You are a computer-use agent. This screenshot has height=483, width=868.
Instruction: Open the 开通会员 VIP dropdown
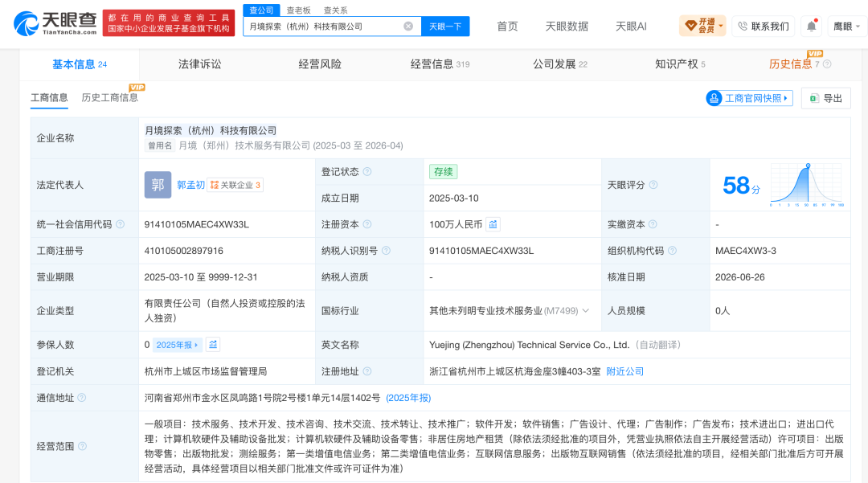[x=702, y=26]
